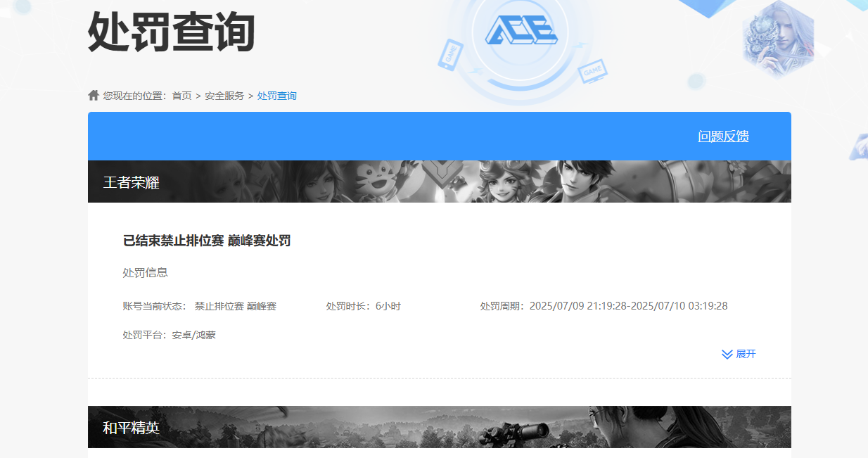The image size is (868, 458).
Task: Click 处罚查询 in the breadcrumb
Action: click(x=278, y=95)
